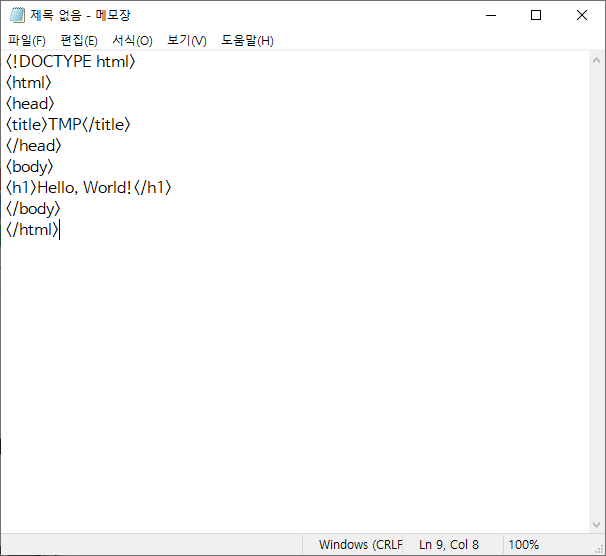Open the 보기(V) menu
The height and width of the screenshot is (556, 606).
(187, 40)
